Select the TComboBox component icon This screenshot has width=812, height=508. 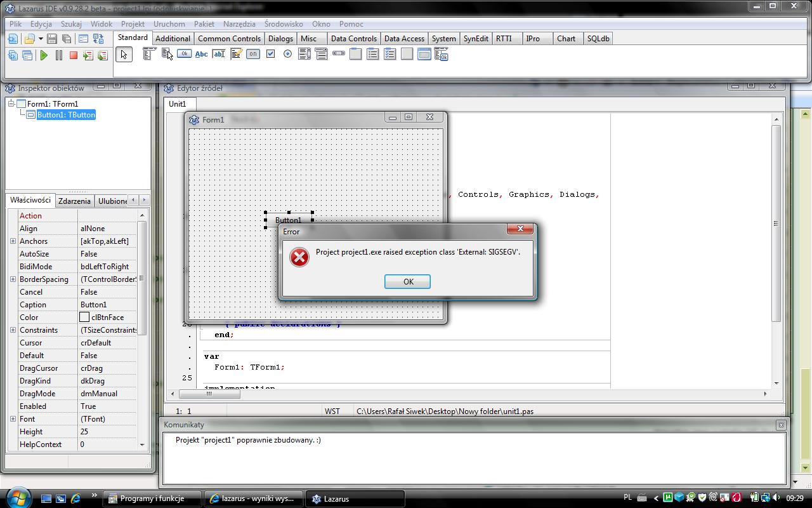point(322,54)
